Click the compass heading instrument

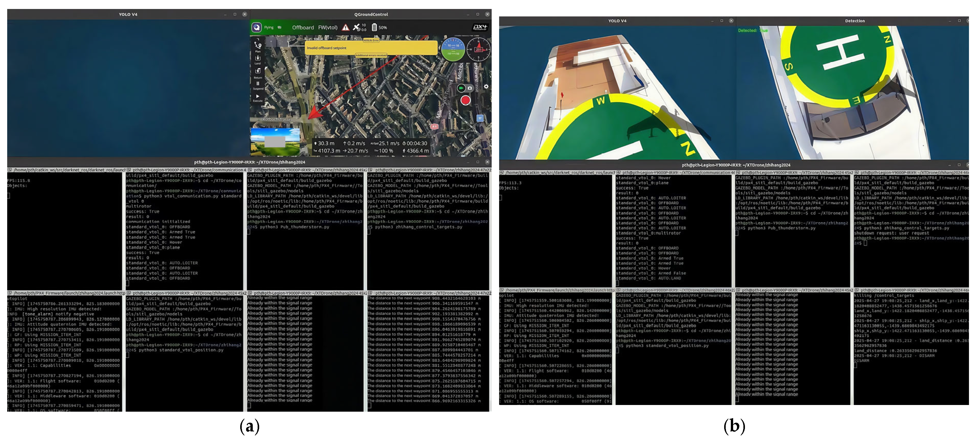(479, 50)
